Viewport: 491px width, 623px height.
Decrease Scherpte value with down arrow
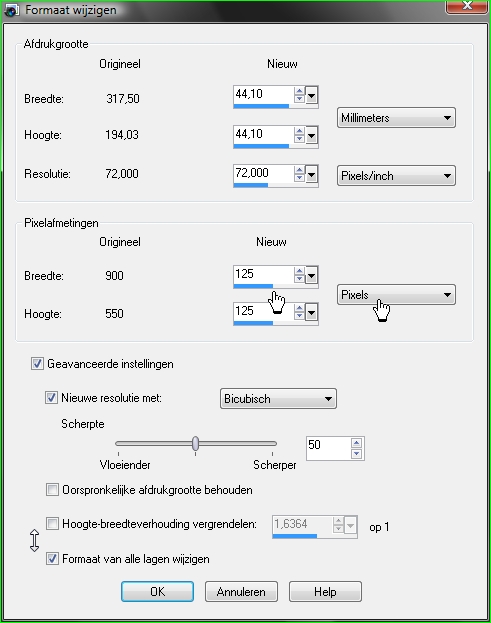356,453
